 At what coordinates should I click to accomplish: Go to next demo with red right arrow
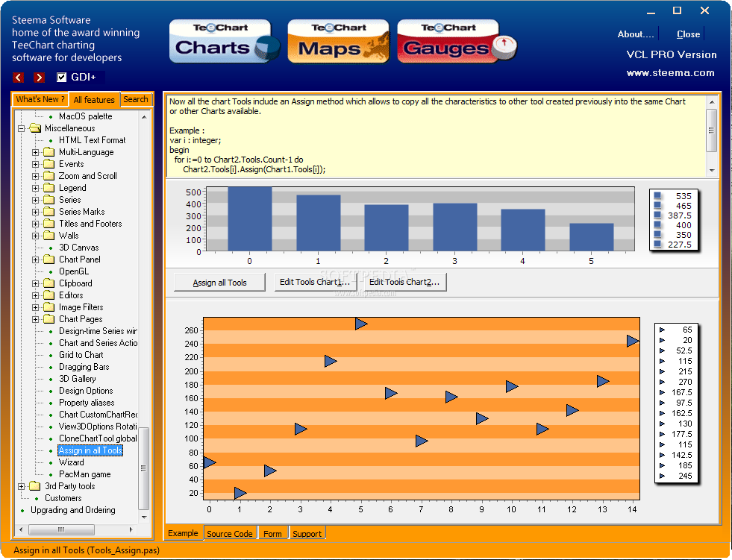[x=40, y=78]
